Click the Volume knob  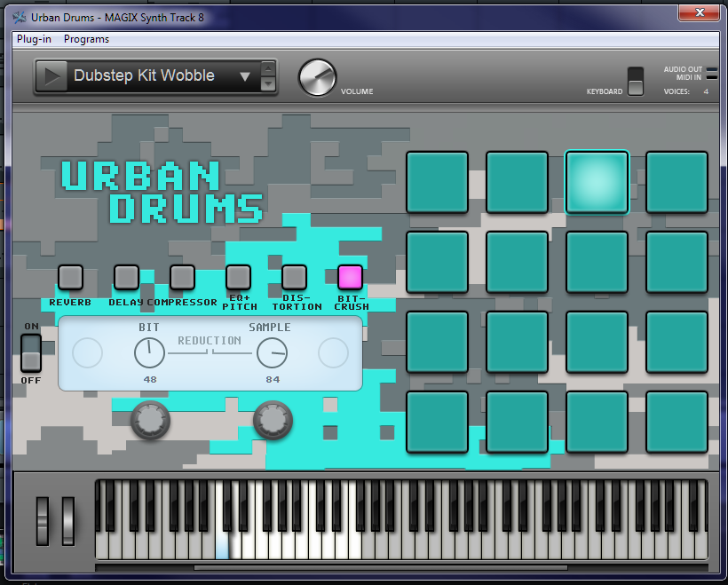coord(318,77)
